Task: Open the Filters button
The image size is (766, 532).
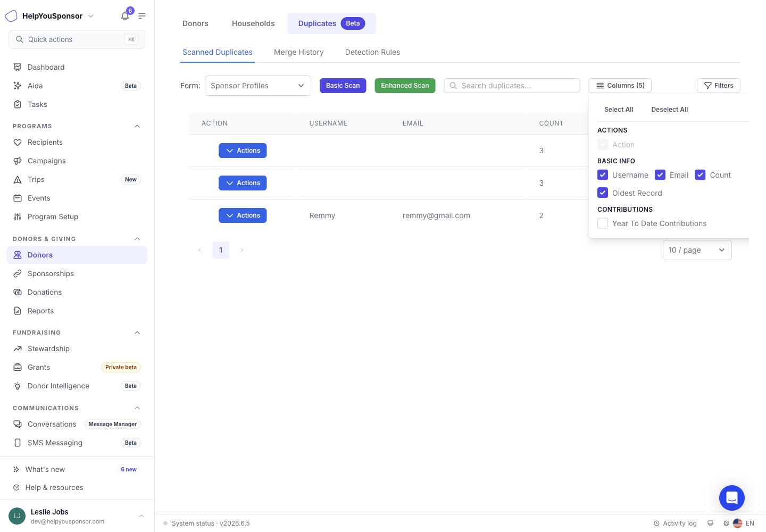Action: [719, 86]
